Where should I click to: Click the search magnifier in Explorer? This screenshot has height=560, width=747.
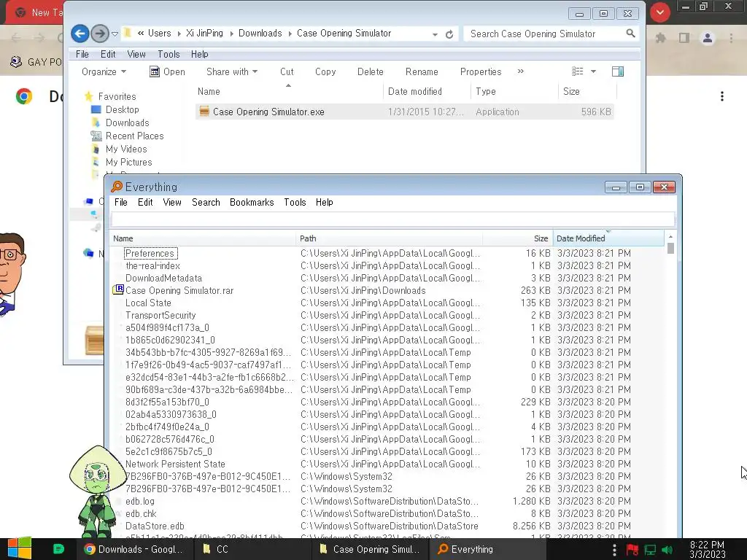(x=630, y=34)
